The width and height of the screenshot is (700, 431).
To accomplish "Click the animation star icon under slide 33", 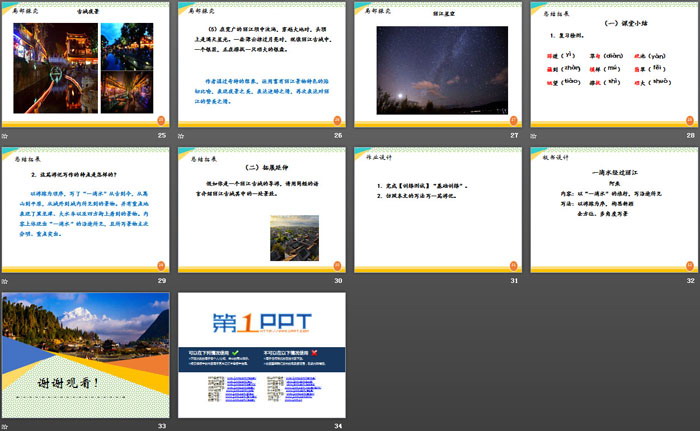I will tap(5, 427).
